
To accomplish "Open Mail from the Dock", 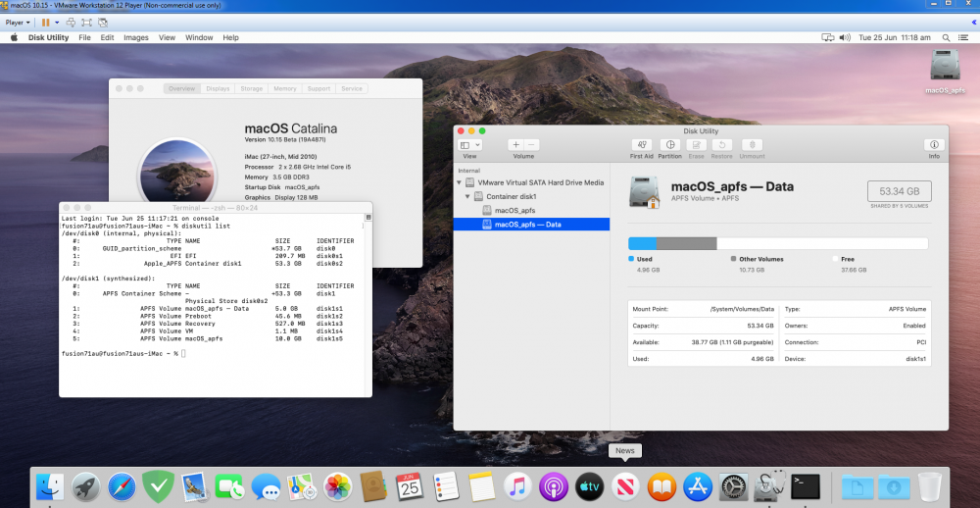I will pyautogui.click(x=194, y=486).
